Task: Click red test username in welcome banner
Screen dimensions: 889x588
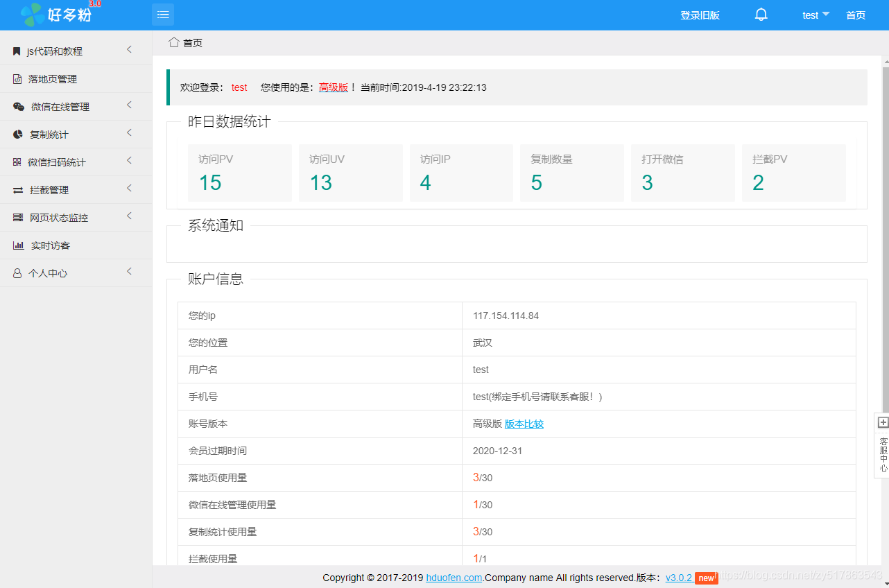Action: click(x=239, y=87)
